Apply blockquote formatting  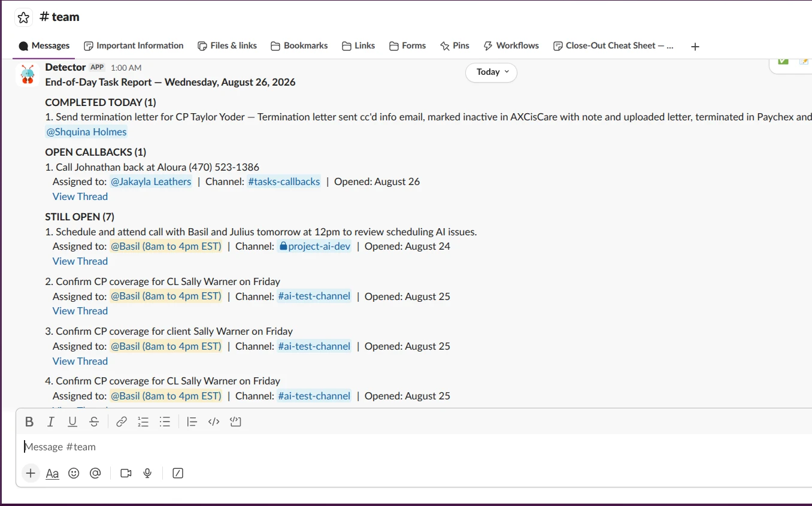(192, 422)
